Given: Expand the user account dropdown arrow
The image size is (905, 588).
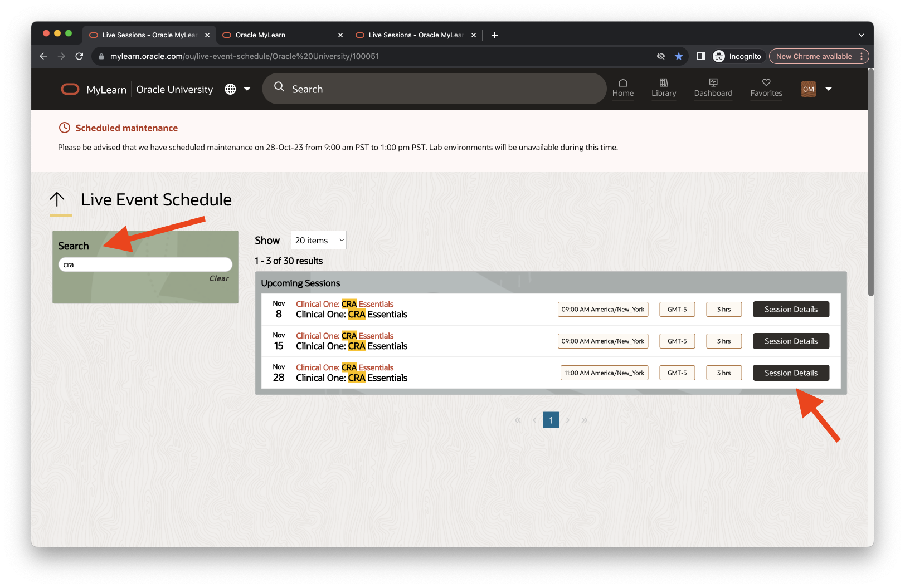Looking at the screenshot, I should 829,89.
